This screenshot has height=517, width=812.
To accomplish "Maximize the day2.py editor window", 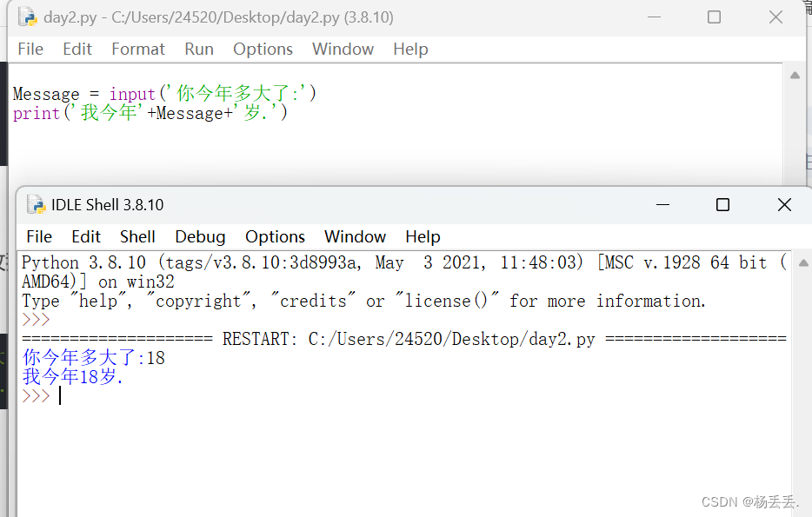I will 714,17.
